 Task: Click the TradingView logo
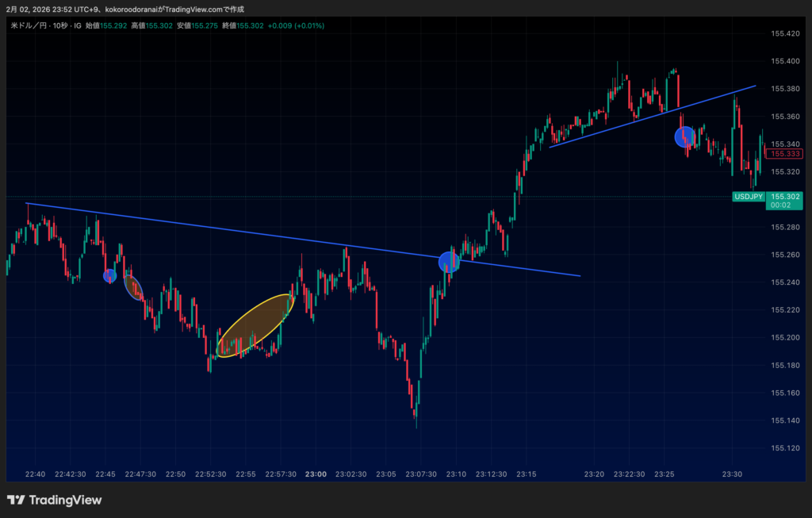click(x=55, y=500)
